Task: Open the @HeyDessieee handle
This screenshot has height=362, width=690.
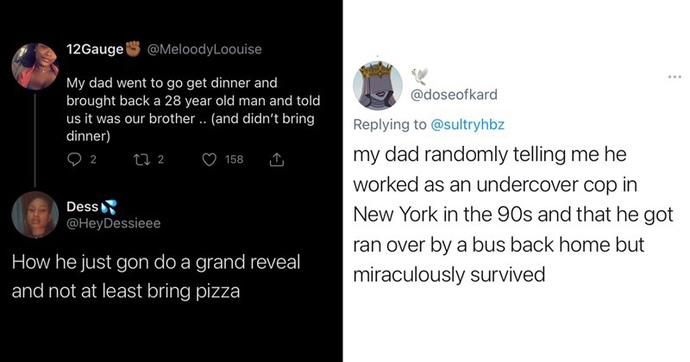Action: [114, 223]
